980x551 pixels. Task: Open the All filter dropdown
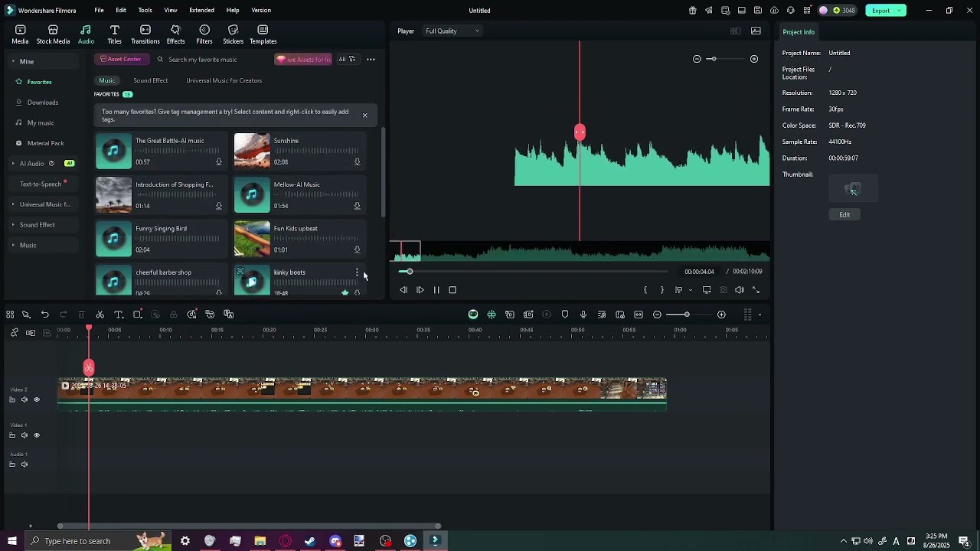pyautogui.click(x=347, y=60)
